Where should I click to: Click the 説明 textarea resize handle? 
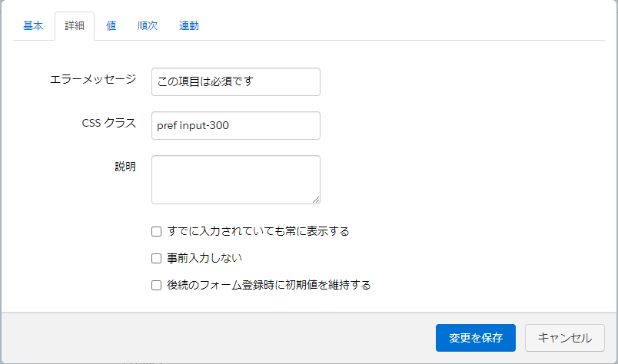(x=315, y=199)
